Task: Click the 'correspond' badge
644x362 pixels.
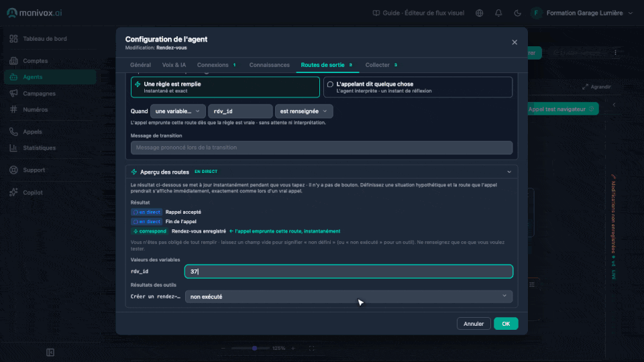Action: click(x=150, y=231)
